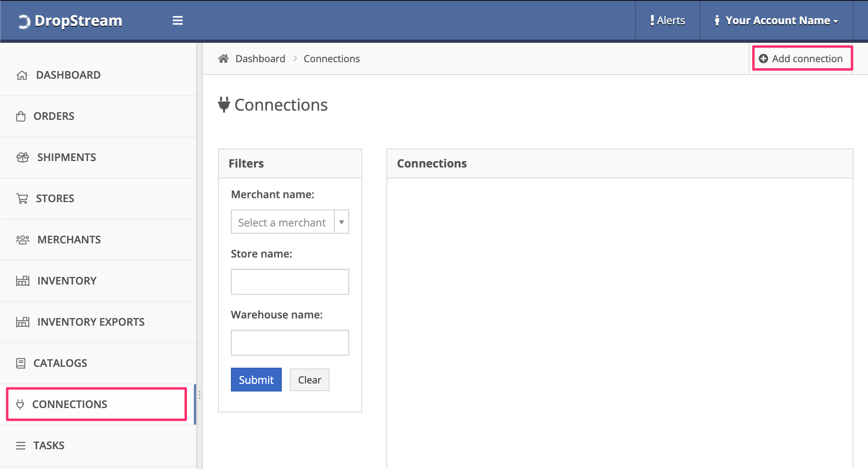Click the Catalogs sidebar icon
Screen dimensions: 868x469
21,363
